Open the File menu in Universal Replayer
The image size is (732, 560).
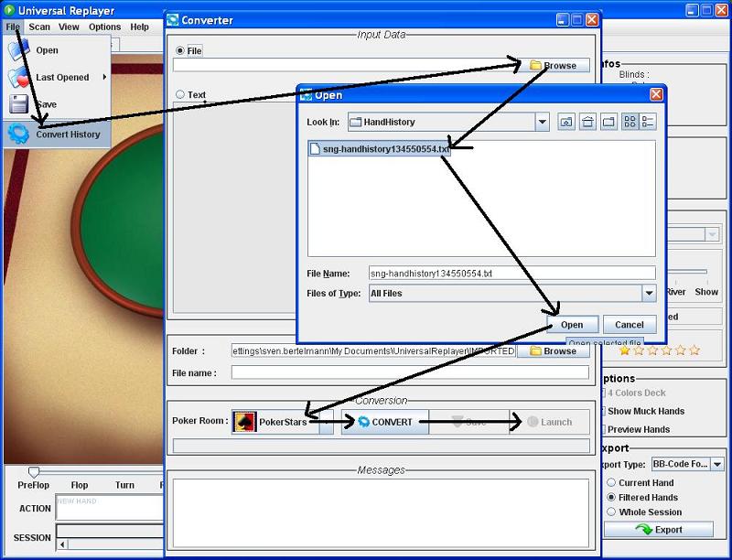[13, 27]
